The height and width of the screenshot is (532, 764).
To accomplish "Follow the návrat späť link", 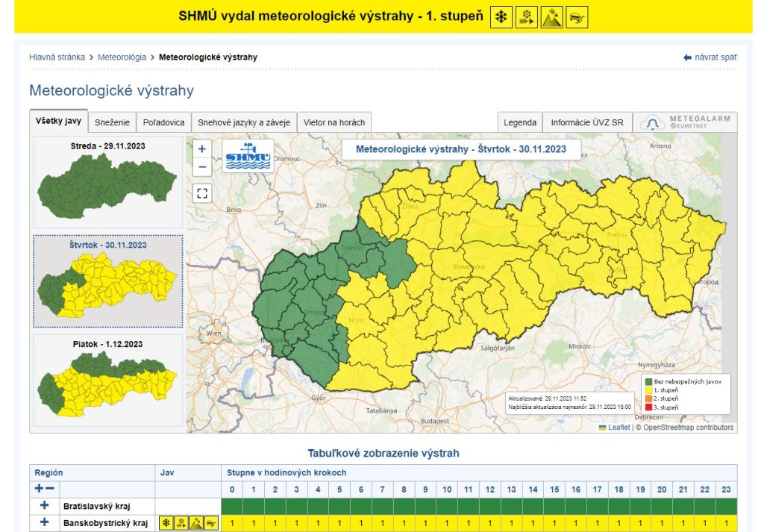I will (x=710, y=57).
